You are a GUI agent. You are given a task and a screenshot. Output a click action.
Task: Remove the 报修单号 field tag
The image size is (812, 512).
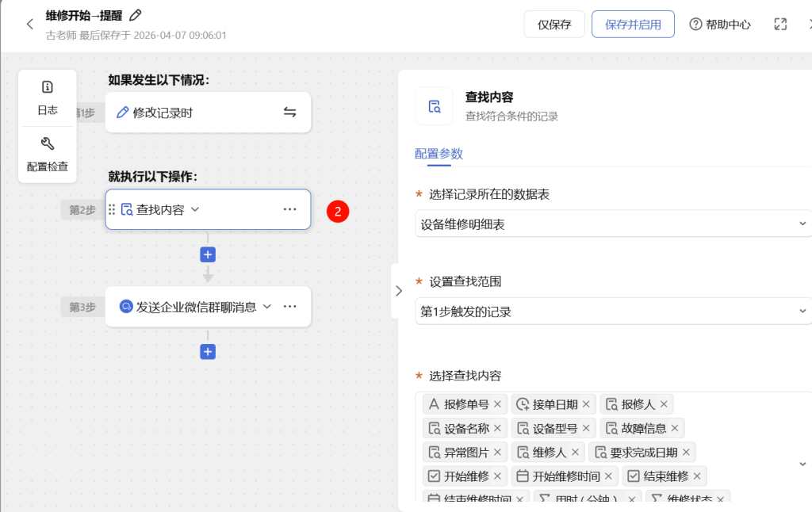pos(498,403)
